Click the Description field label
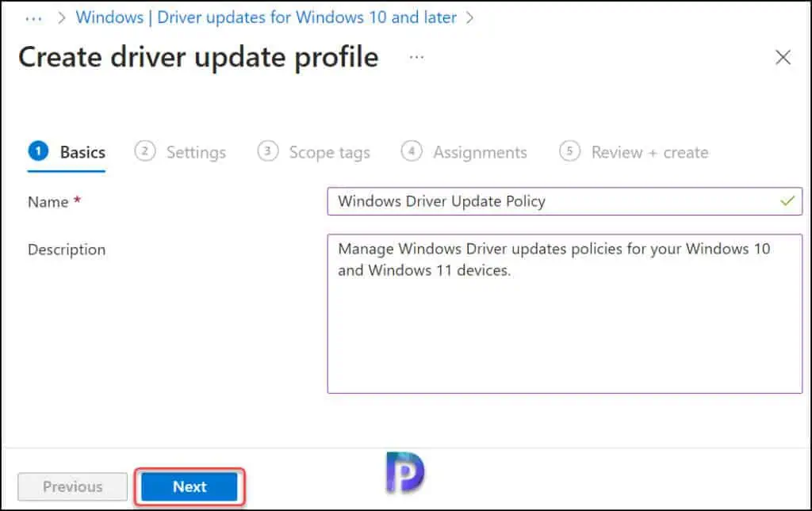The height and width of the screenshot is (511, 812). [67, 250]
